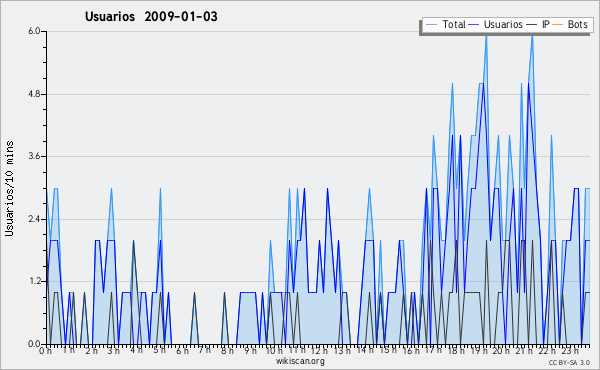Click the x-axis label '9 h'

point(250,350)
